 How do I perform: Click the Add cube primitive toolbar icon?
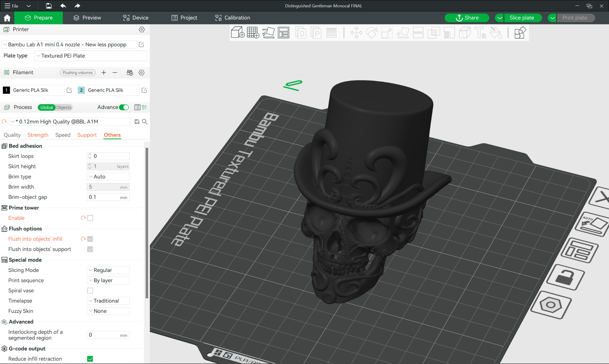(x=238, y=32)
